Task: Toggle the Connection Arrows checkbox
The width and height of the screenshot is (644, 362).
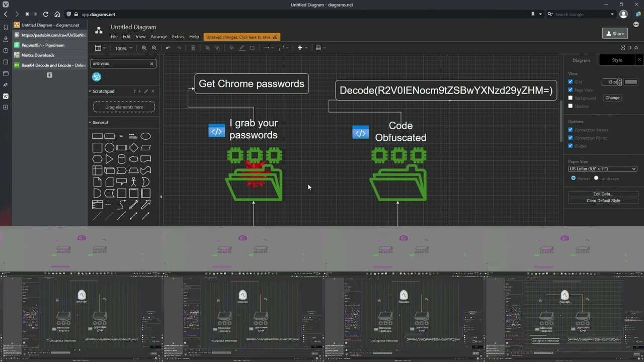Action: coord(571,130)
